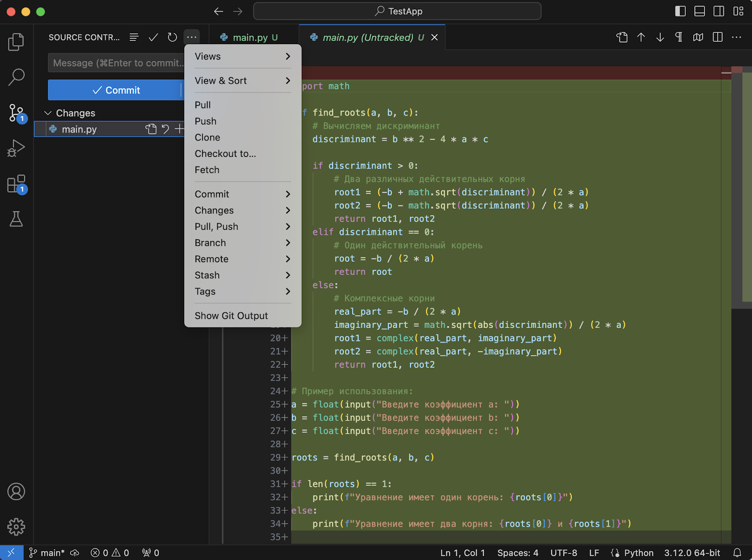Open the Accounts icon
Screen dimensions: 752x560
(16, 491)
